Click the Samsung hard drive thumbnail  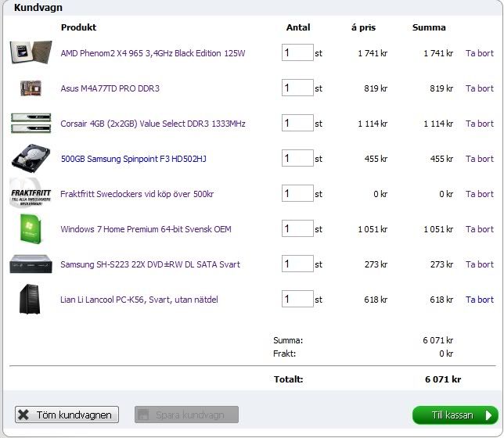(31, 159)
